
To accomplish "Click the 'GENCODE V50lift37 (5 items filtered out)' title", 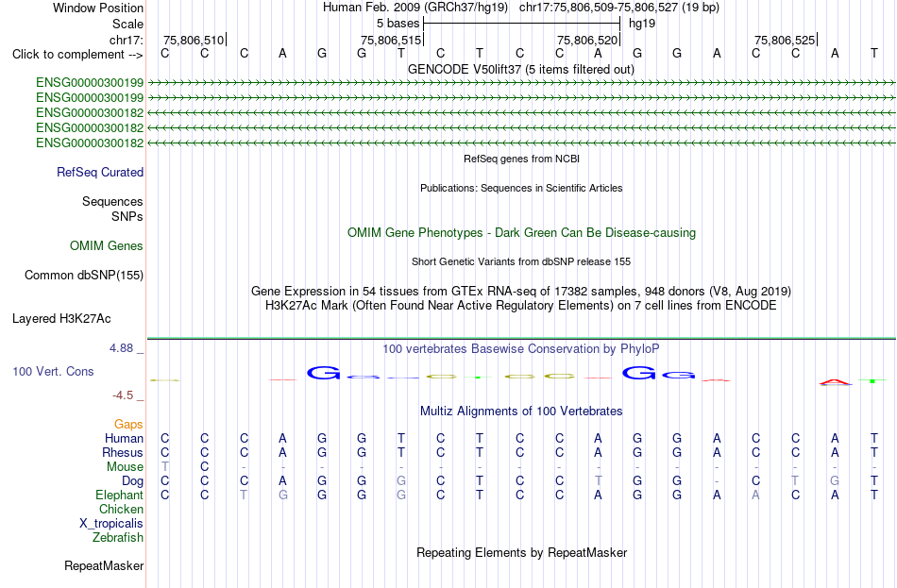I will point(521,69).
